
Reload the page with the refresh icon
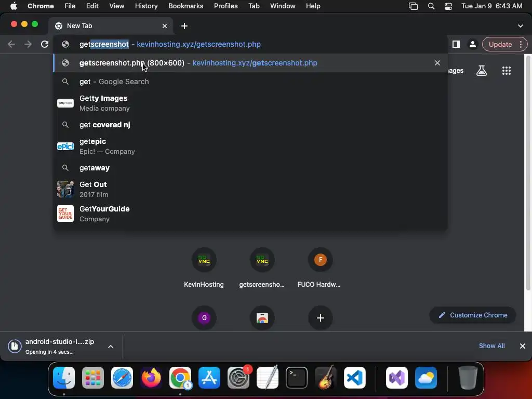point(45,44)
